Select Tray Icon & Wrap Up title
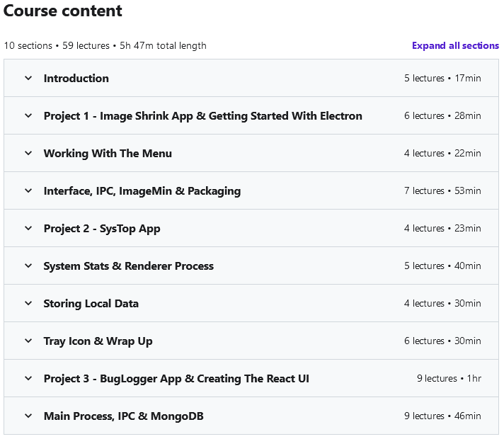The image size is (504, 439). coord(98,341)
